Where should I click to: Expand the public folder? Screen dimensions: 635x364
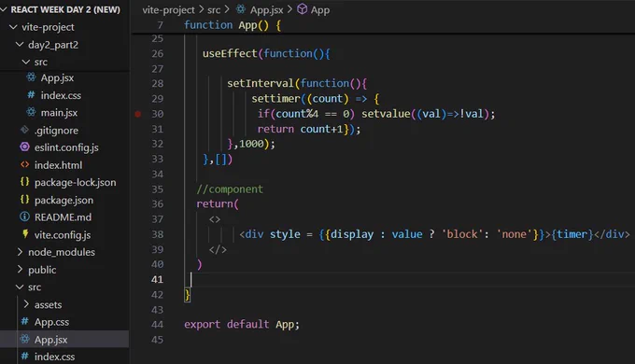(20, 270)
